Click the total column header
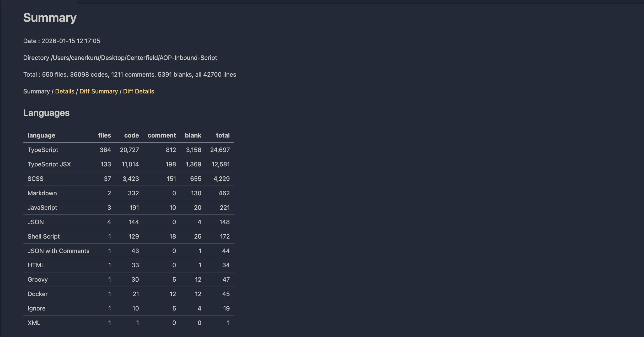Viewport: 644px width, 337px height. coord(223,135)
